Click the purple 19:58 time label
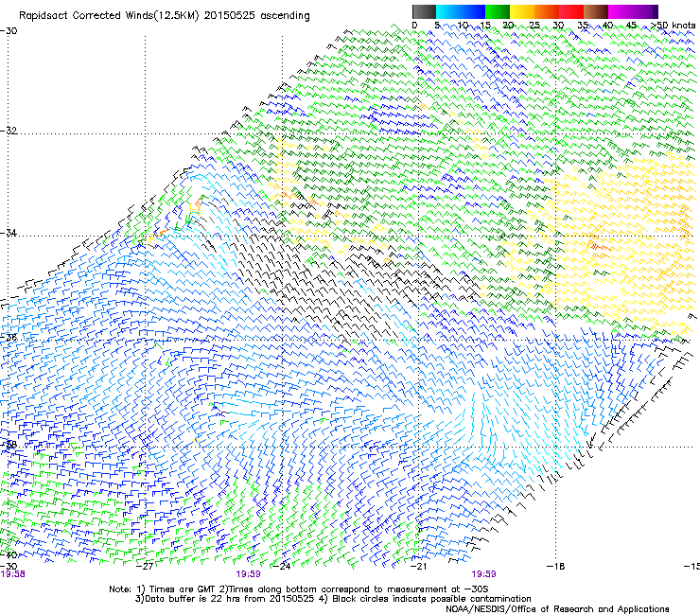This screenshot has width=700, height=615. pos(13,574)
